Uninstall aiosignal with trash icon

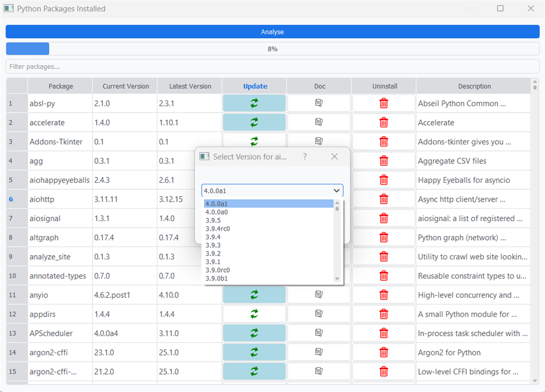coord(384,218)
